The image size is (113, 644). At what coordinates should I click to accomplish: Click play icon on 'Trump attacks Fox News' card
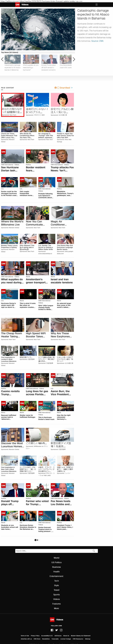click(x=53, y=160)
